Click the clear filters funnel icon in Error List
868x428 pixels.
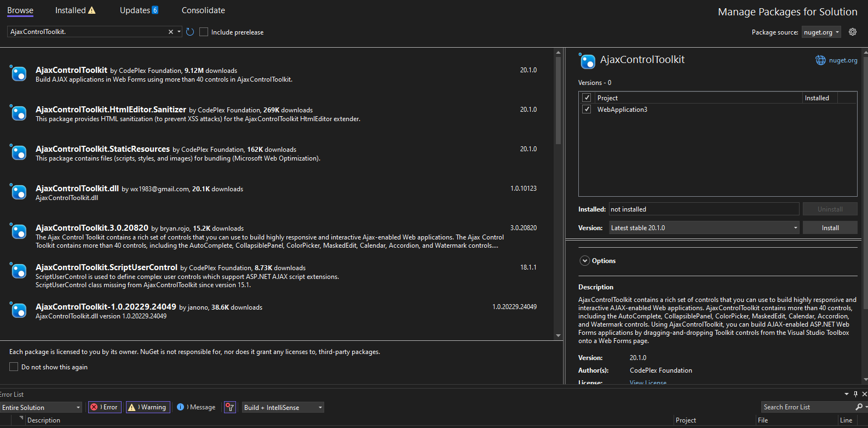click(230, 407)
